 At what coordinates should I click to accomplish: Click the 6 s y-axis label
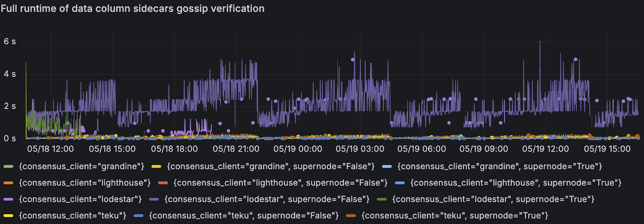[10, 41]
